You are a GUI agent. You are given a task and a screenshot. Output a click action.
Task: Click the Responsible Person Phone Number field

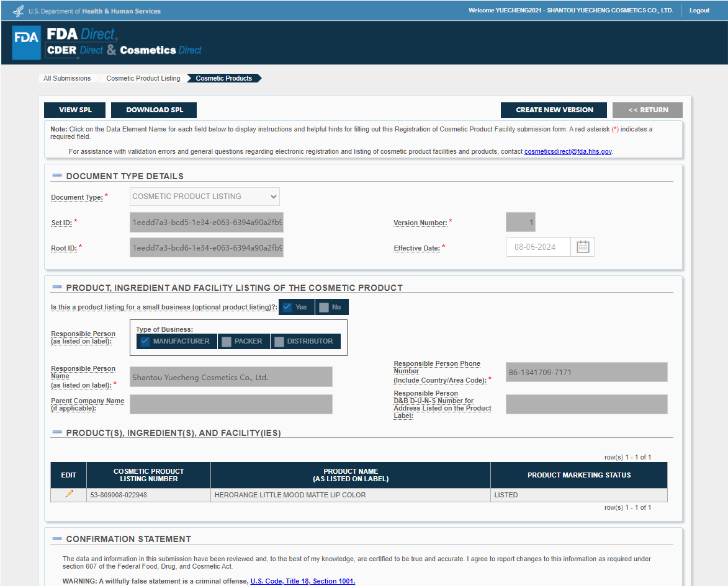point(586,372)
